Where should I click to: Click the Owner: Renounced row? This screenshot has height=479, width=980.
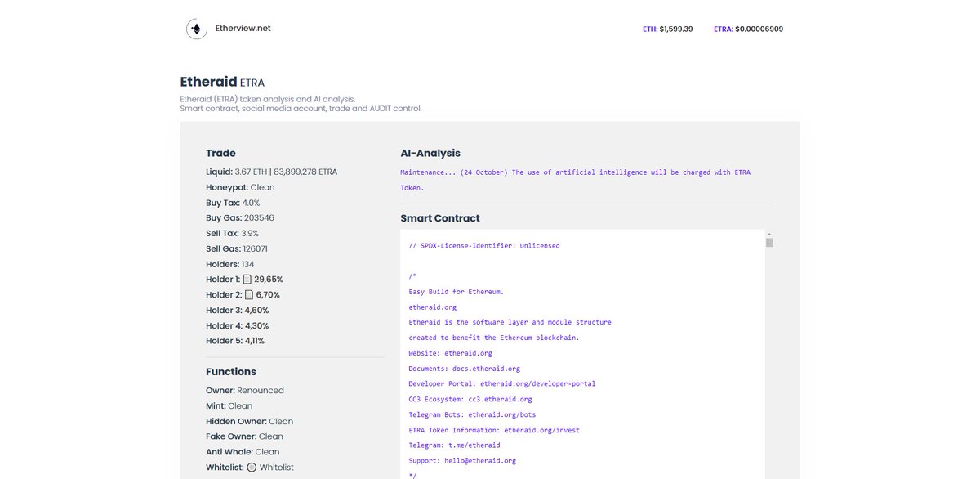tap(245, 391)
